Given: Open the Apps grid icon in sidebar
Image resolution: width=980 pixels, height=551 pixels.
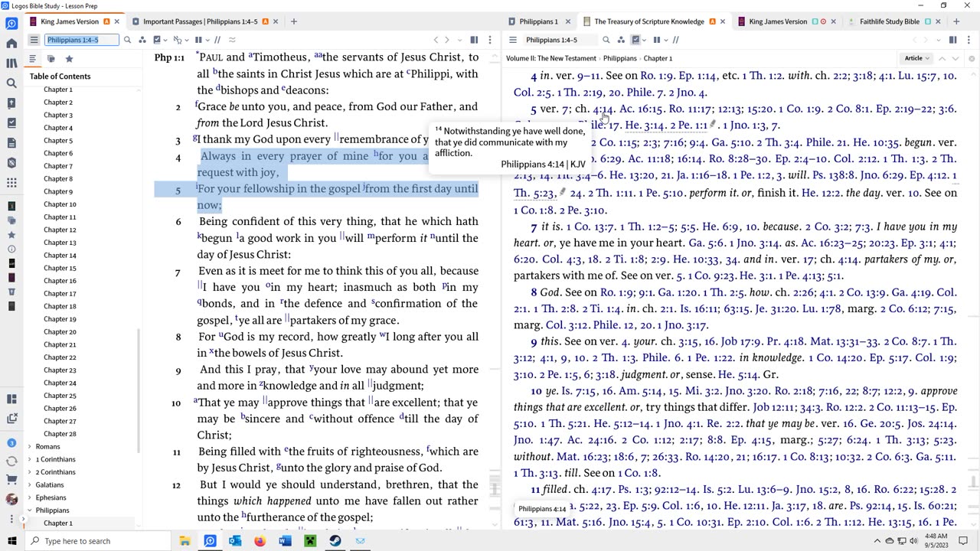Looking at the screenshot, I should [11, 182].
